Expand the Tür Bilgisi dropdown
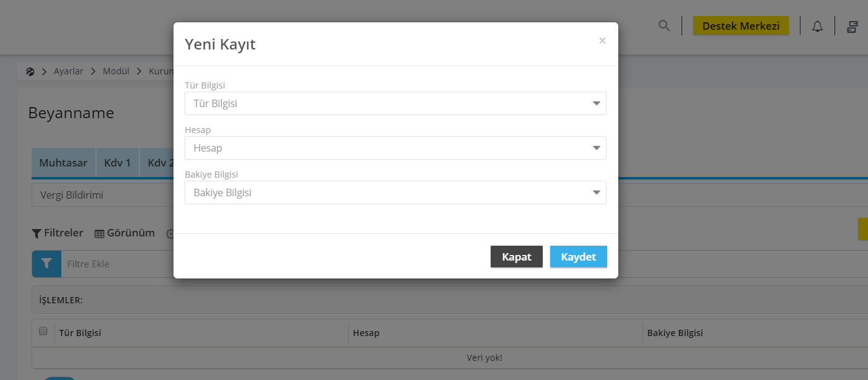This screenshot has height=380, width=868. pyautogui.click(x=395, y=103)
